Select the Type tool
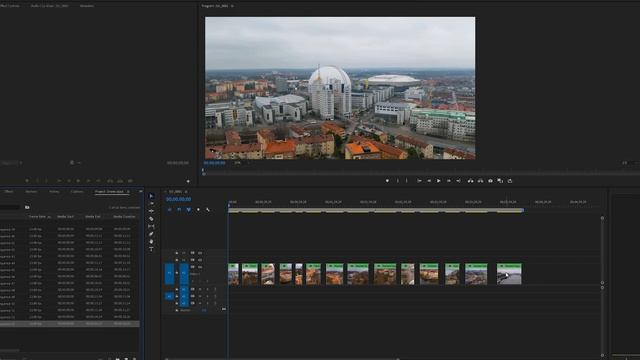This screenshot has height=360, width=640. point(151,249)
